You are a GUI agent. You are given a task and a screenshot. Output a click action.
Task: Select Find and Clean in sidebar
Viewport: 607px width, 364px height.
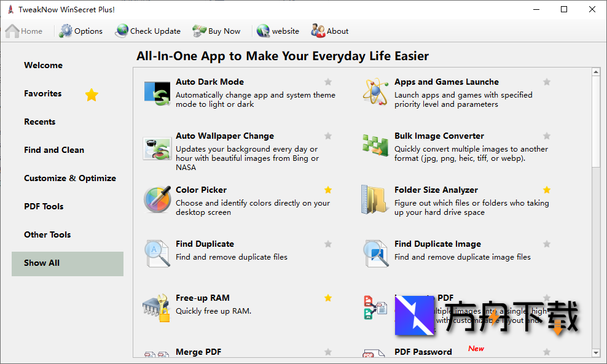(x=54, y=150)
